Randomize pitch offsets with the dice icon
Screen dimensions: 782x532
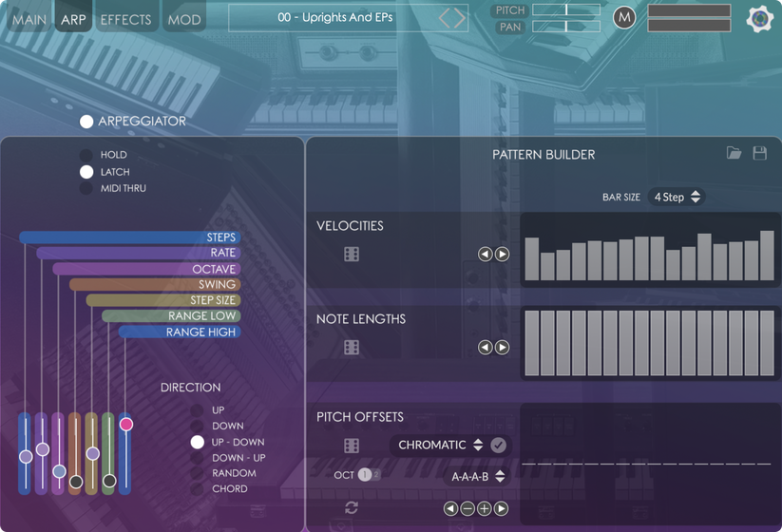tap(352, 445)
